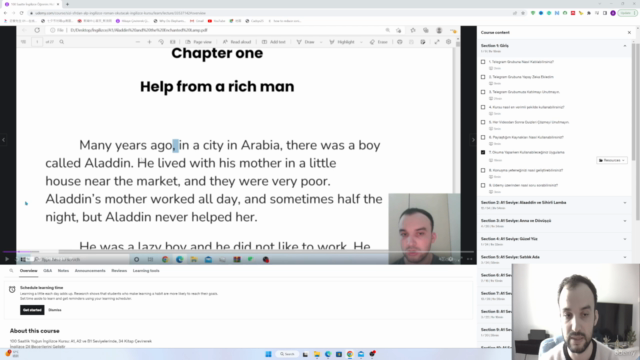The image size is (640, 360).
Task: Select the Highlight tool
Action: click(x=342, y=42)
